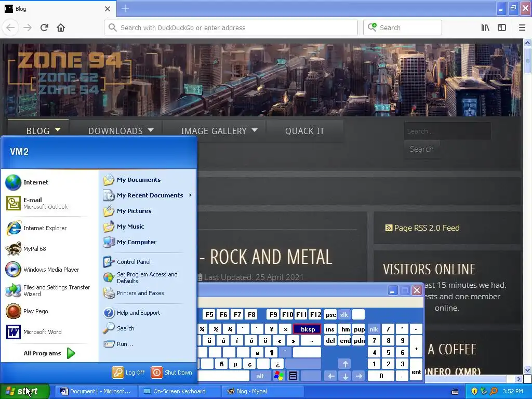Toggle slk Scroll Lock key
Viewport: 532px width, 399px height.
[x=344, y=314]
